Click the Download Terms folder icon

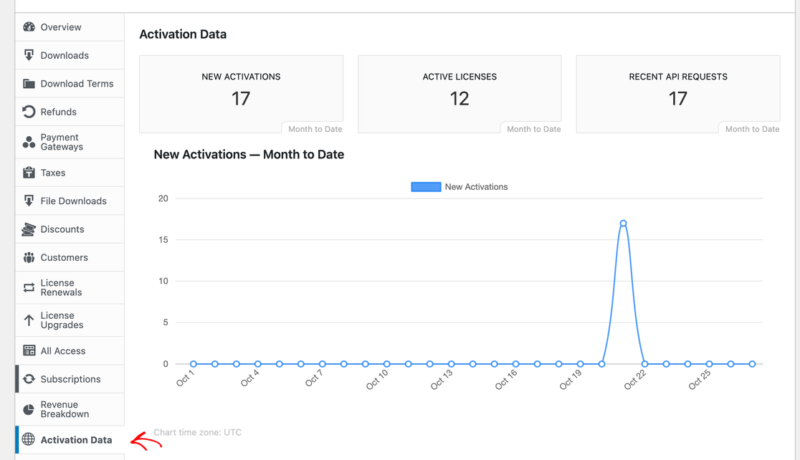pos(29,84)
